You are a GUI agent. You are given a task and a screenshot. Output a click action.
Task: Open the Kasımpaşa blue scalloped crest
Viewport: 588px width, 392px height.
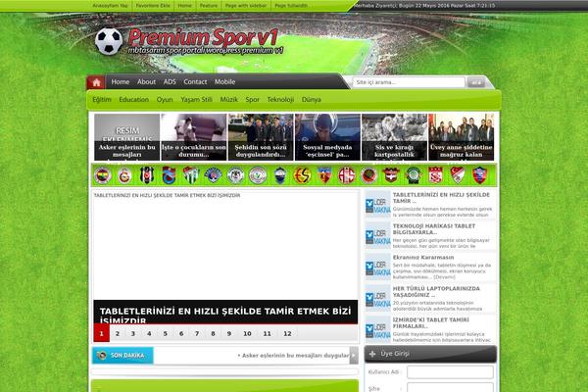click(213, 175)
